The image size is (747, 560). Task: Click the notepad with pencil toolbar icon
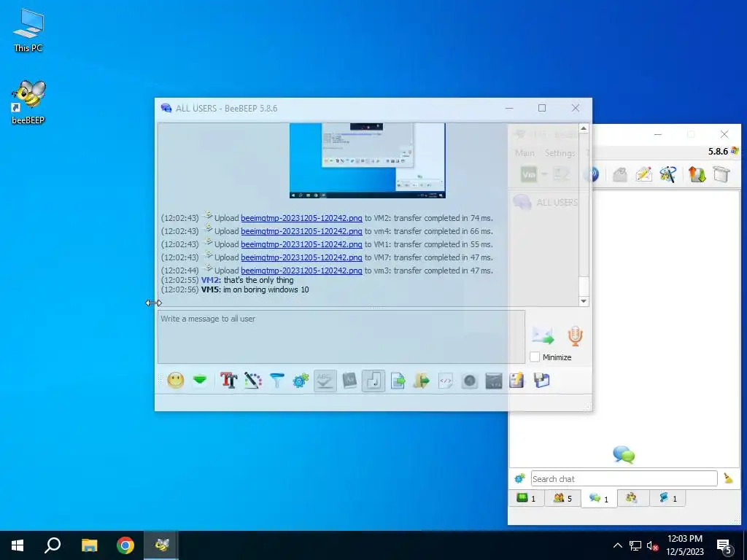517,381
